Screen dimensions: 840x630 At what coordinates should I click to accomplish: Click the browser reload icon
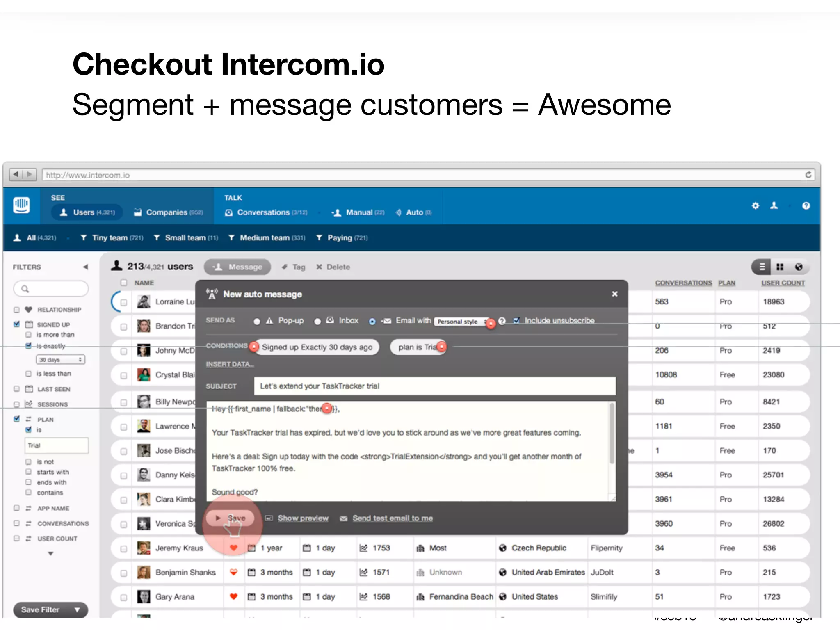click(x=808, y=175)
